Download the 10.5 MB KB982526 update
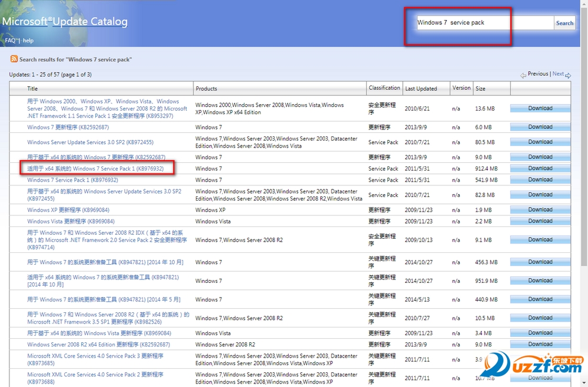The width and height of the screenshot is (588, 387). 540,318
